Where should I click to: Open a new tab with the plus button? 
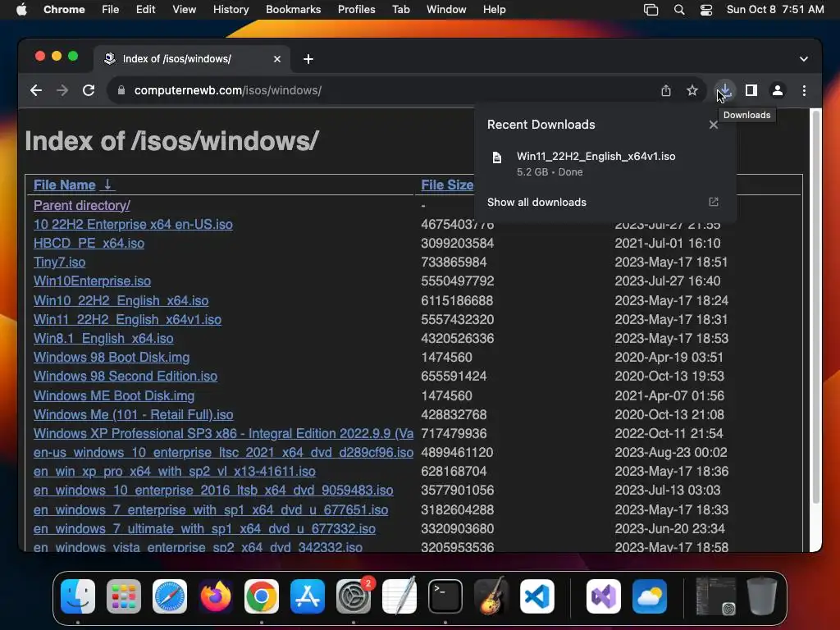(308, 59)
